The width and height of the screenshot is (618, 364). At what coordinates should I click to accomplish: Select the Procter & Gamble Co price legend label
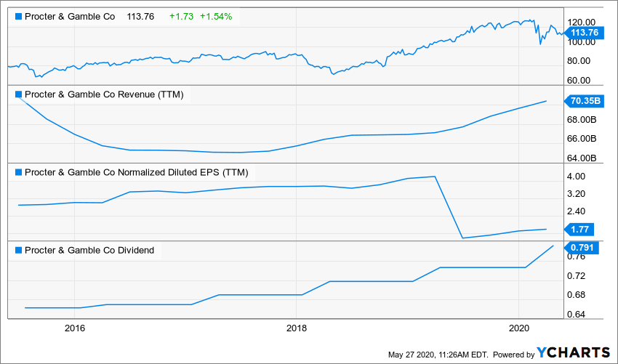(70, 17)
